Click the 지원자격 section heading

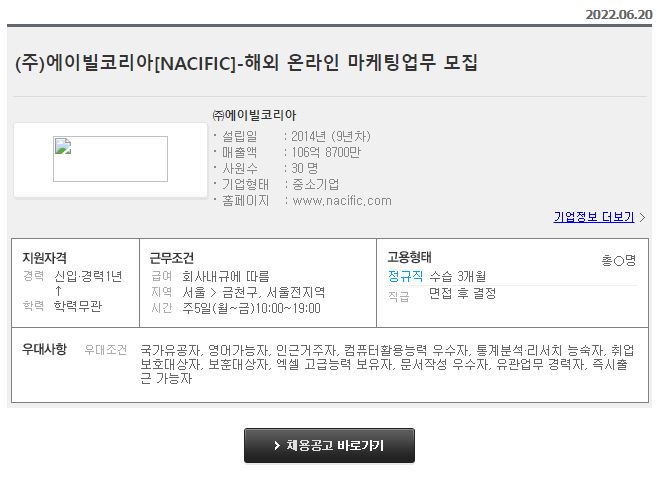pos(44,257)
